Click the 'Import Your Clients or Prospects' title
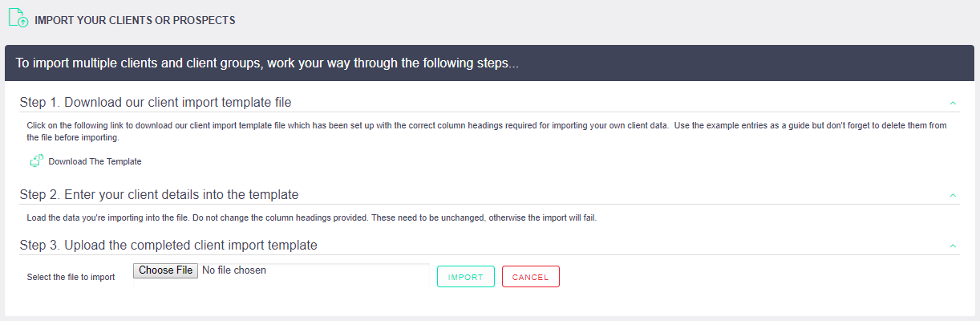The height and width of the screenshot is (321, 980). pos(135,20)
